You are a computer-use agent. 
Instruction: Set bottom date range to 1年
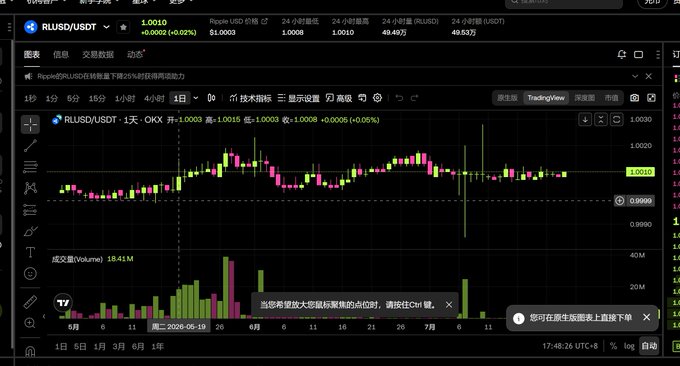click(x=157, y=346)
